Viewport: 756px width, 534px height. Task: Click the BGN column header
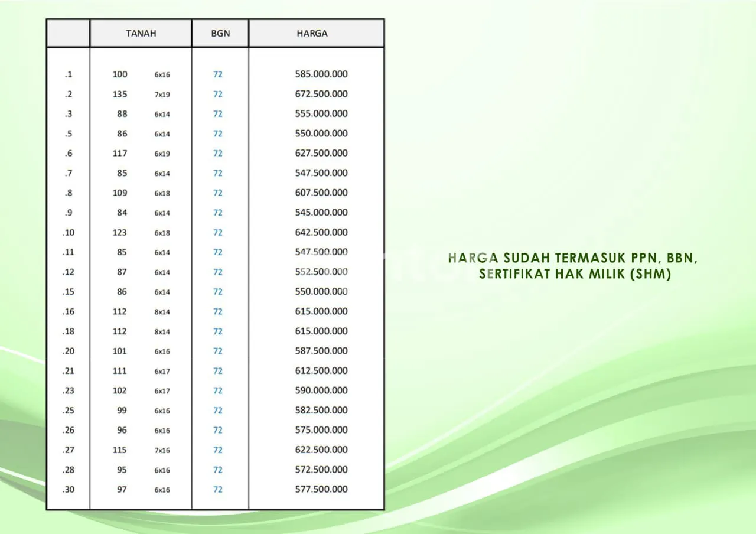(x=220, y=34)
